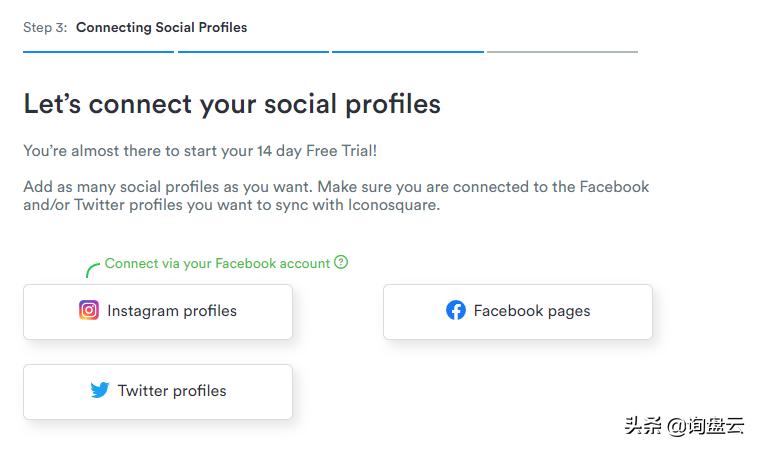The image size is (758, 449).
Task: Open the help question mark tooltip
Action: [341, 263]
